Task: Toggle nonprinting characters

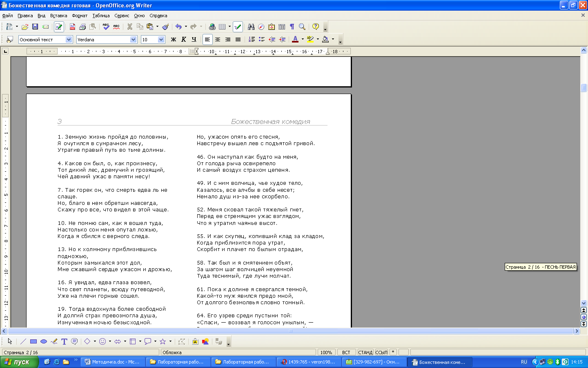Action: click(292, 27)
